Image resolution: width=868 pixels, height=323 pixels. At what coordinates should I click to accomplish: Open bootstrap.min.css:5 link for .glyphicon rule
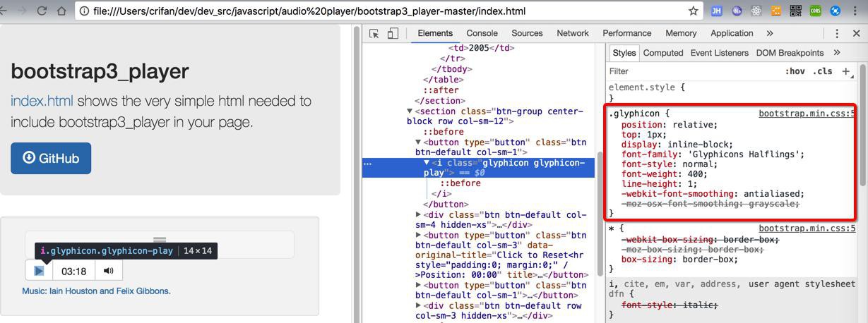point(807,114)
